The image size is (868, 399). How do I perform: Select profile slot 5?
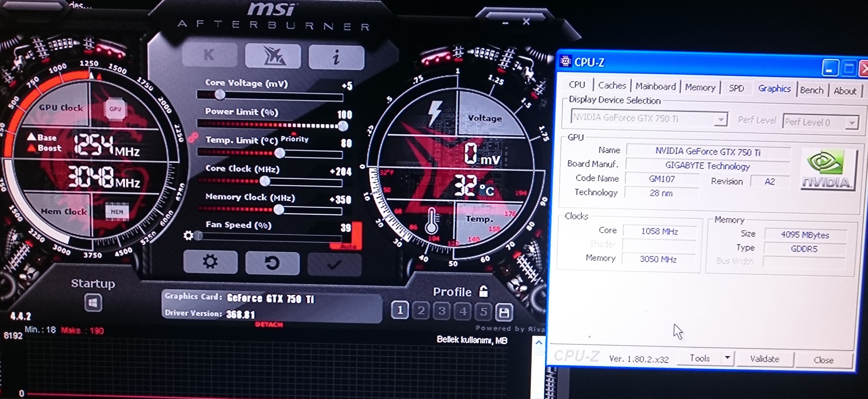[484, 312]
